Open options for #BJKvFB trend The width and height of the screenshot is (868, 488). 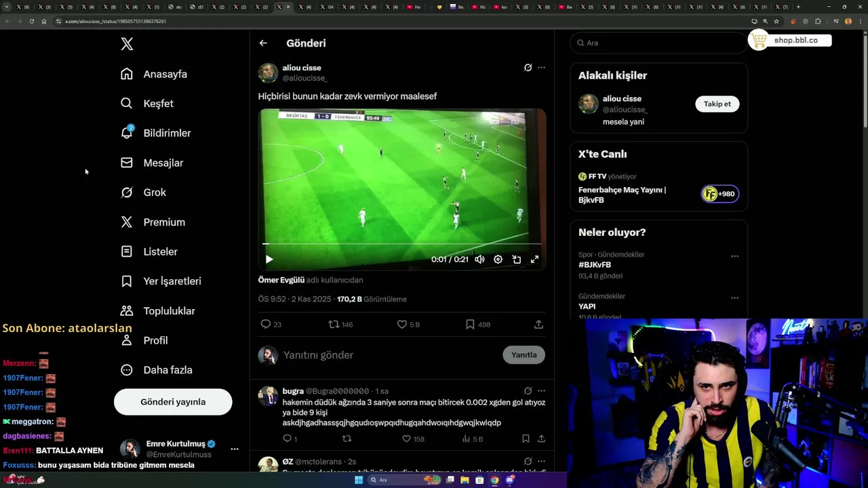pos(734,256)
